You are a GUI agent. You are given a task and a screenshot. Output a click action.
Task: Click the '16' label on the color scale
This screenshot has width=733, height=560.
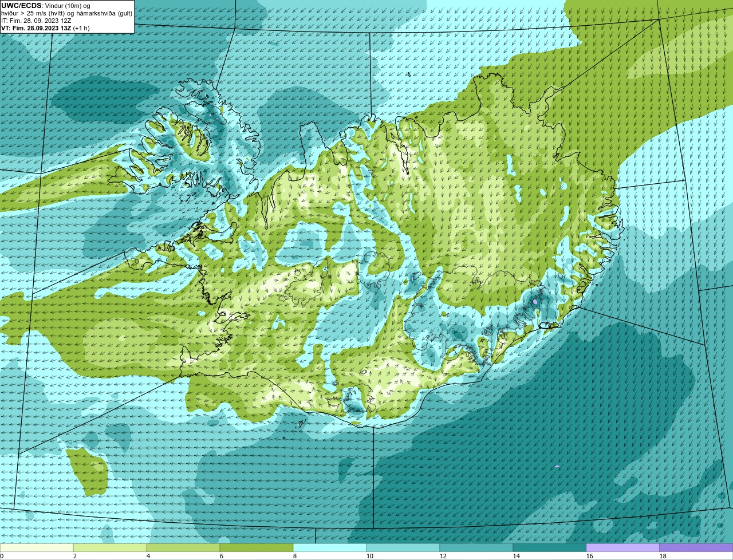coord(590,556)
